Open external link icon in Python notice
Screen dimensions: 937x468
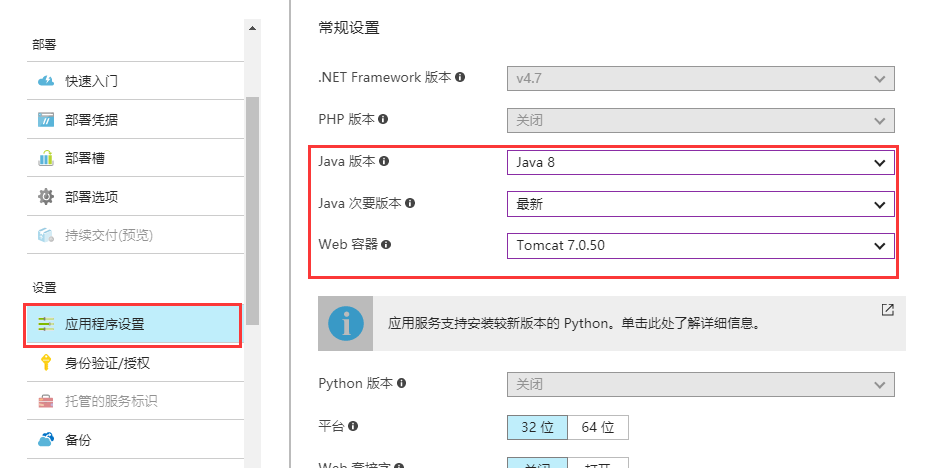tap(887, 310)
